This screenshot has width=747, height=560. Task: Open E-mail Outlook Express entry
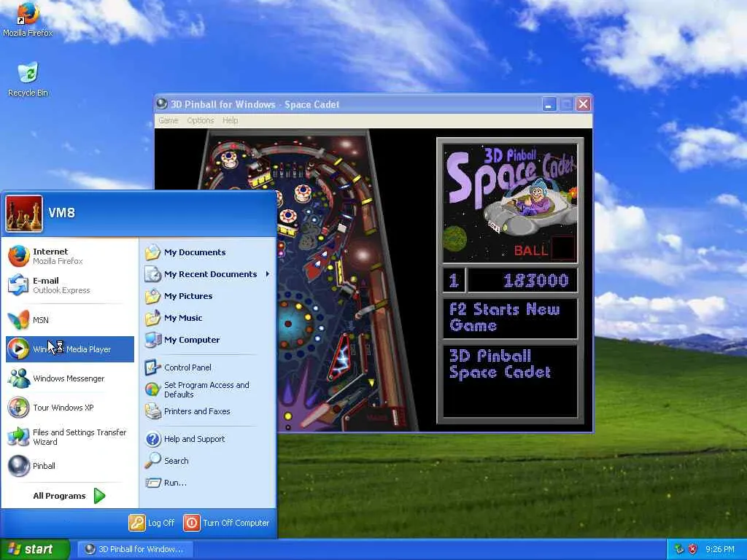tap(70, 285)
